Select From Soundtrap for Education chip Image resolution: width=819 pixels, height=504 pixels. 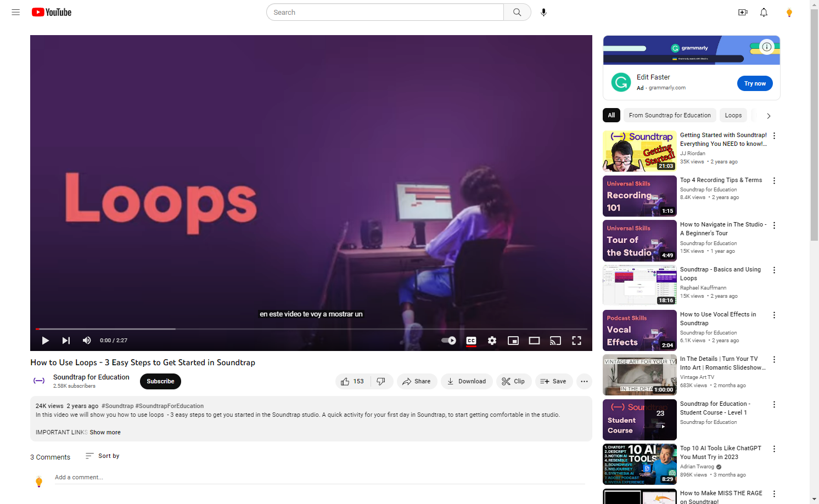coord(670,115)
